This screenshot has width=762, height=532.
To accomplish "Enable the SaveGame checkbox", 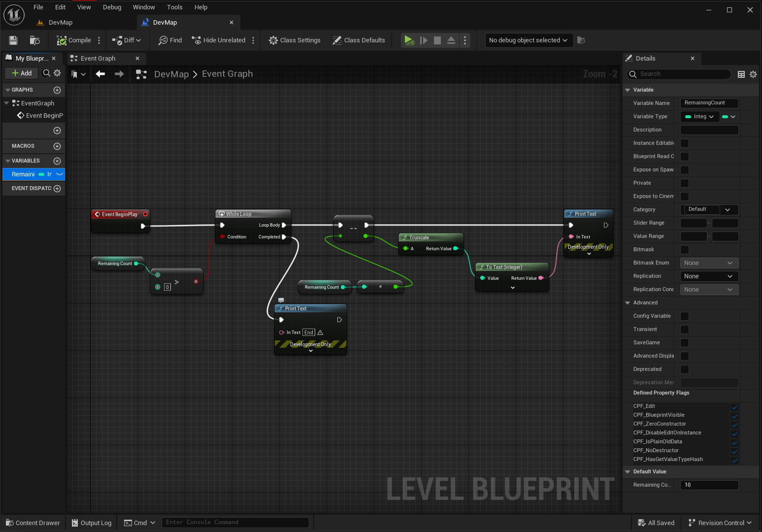I will pyautogui.click(x=685, y=343).
